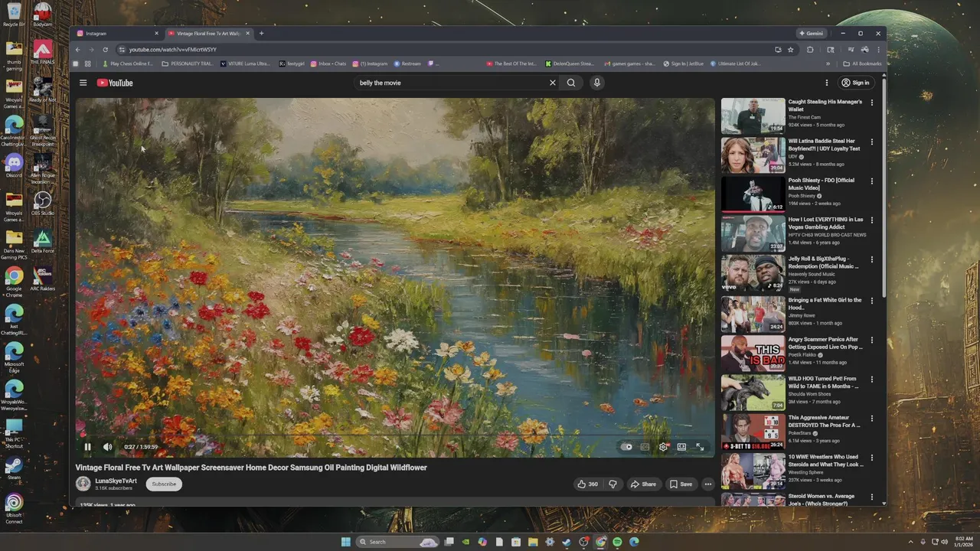Image resolution: width=980 pixels, height=551 pixels.
Task: Open Spotify from the taskbar
Action: [617, 542]
